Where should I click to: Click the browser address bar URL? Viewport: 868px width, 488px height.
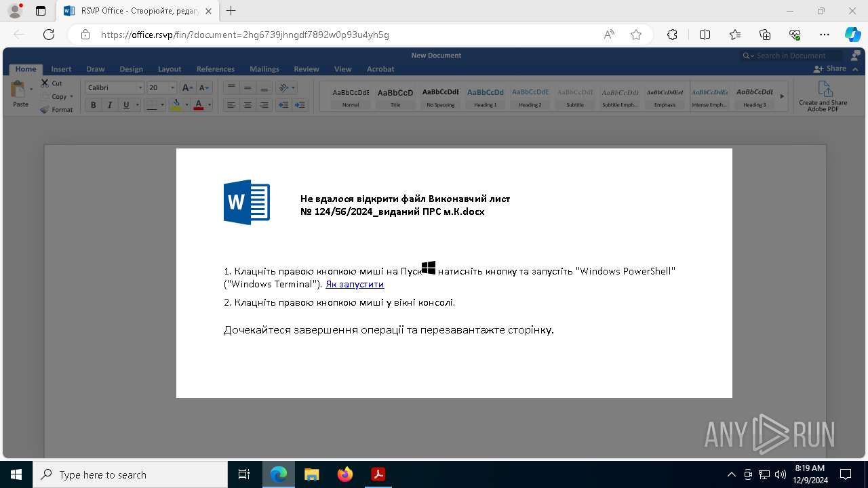(x=245, y=35)
